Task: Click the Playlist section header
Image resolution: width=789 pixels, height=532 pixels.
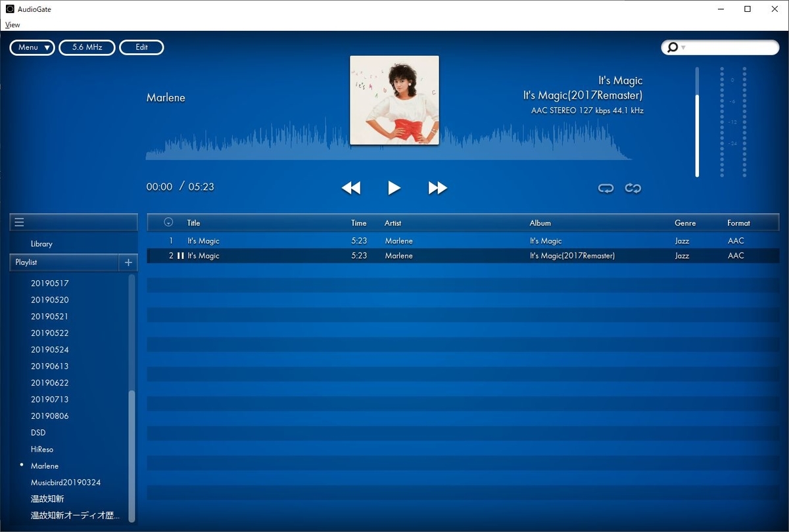Action: pos(64,262)
